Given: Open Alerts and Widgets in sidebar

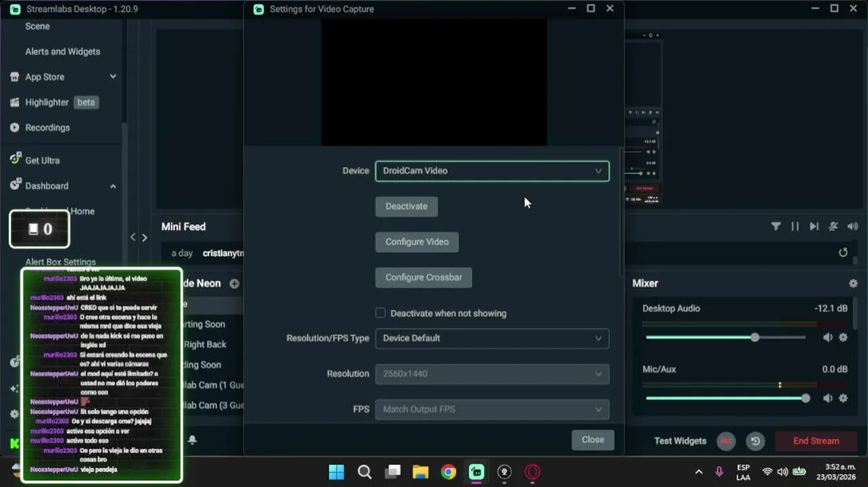Looking at the screenshot, I should click(62, 51).
